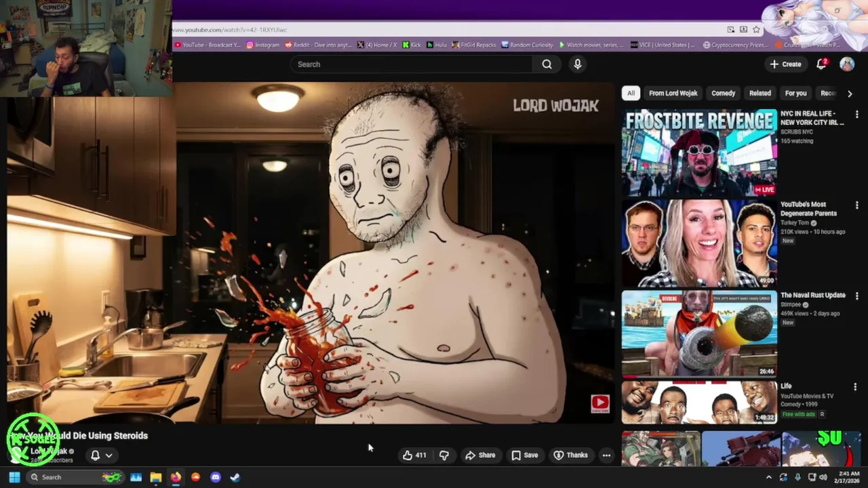Open the Kick bookmark
The image size is (868, 488).
point(412,45)
